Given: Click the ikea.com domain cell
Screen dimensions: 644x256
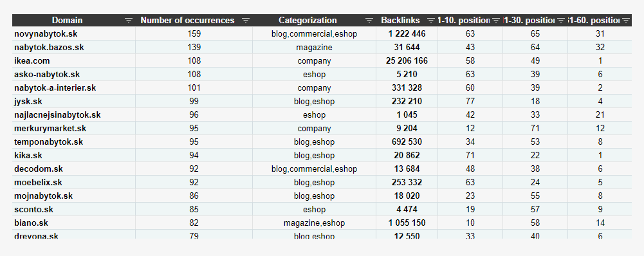Looking at the screenshot, I should click(x=74, y=61).
